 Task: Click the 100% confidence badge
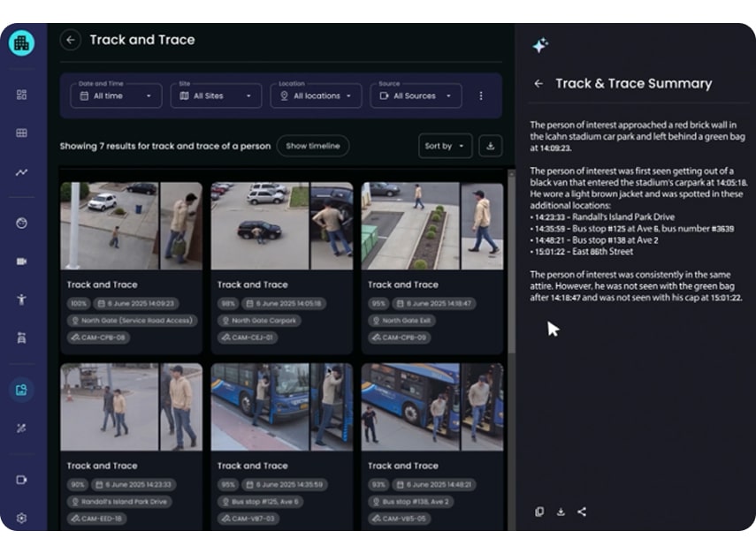click(79, 303)
